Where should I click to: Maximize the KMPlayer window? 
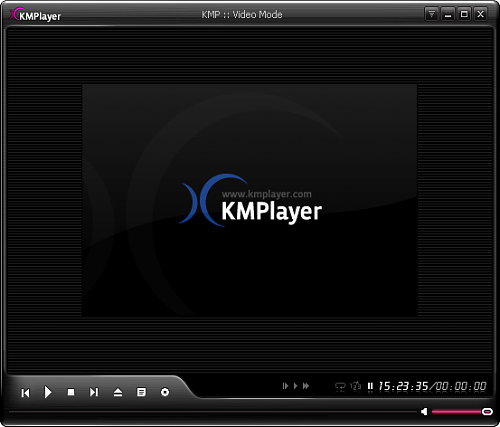coord(464,14)
